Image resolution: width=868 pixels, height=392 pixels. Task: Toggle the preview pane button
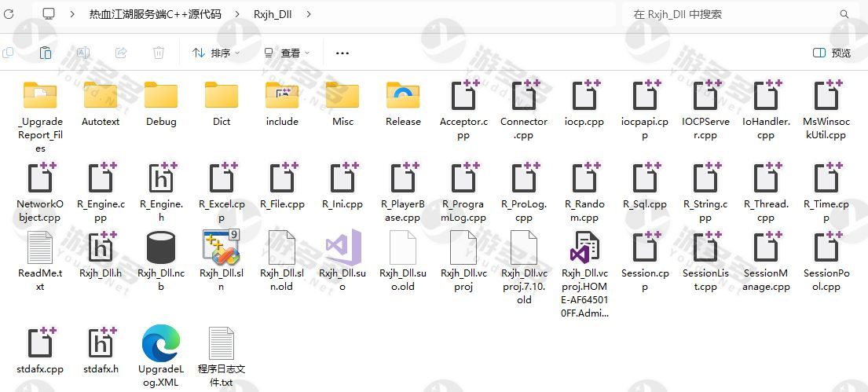point(831,53)
